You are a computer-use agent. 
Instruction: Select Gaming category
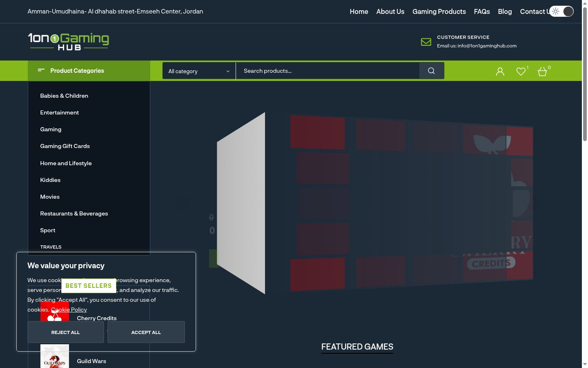click(x=51, y=129)
